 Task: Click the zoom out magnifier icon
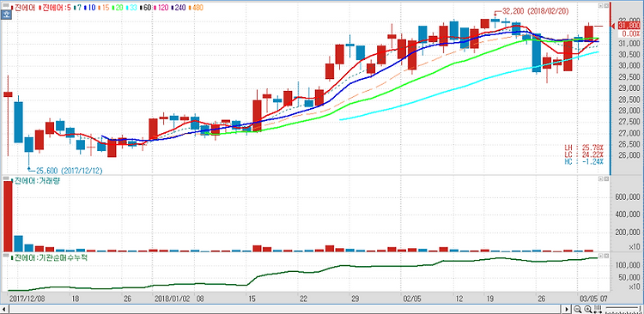[578, 309]
